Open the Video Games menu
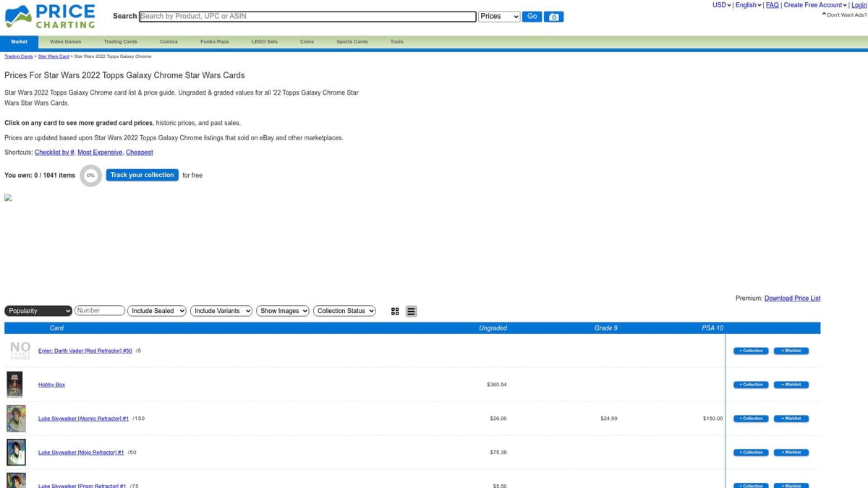The image size is (868, 488). pyautogui.click(x=65, y=42)
